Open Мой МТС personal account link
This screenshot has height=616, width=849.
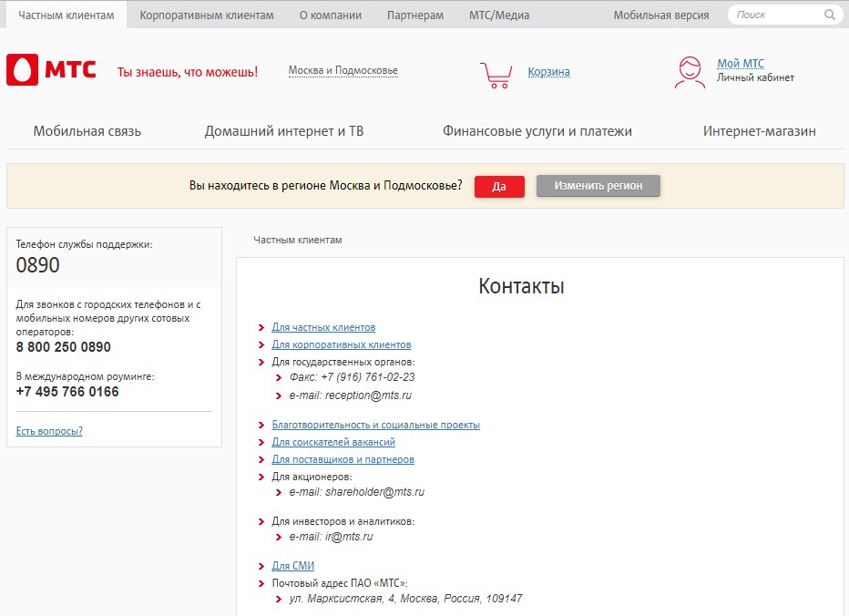coord(741,64)
